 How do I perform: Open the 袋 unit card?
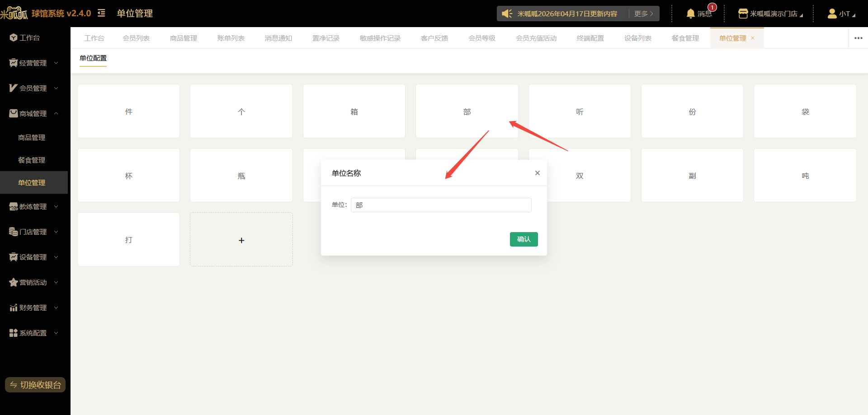coord(805,111)
